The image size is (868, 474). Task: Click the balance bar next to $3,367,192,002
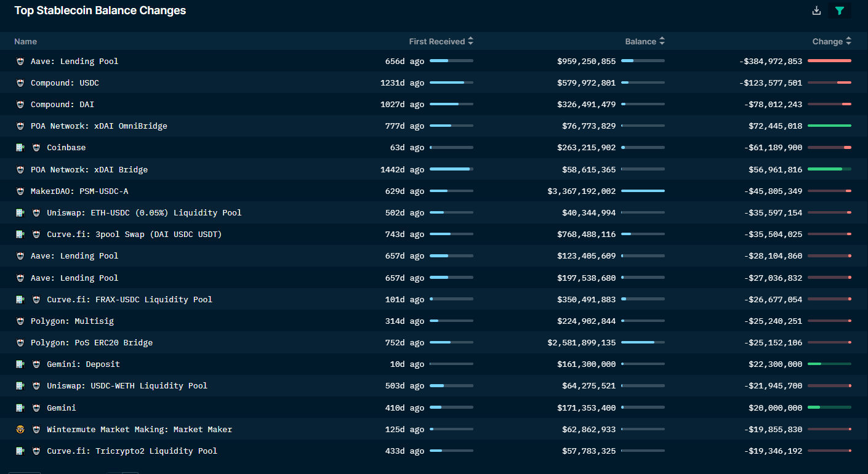643,191
